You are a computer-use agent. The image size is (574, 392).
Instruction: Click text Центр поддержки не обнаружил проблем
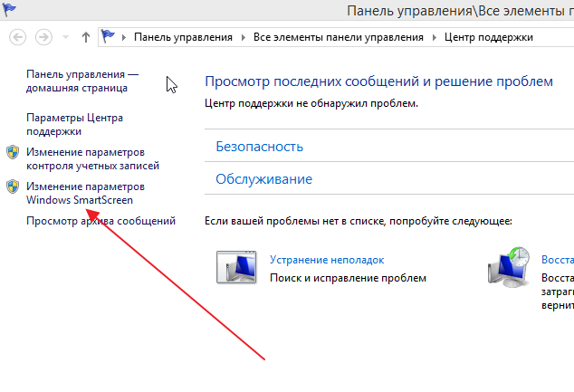[x=311, y=103]
